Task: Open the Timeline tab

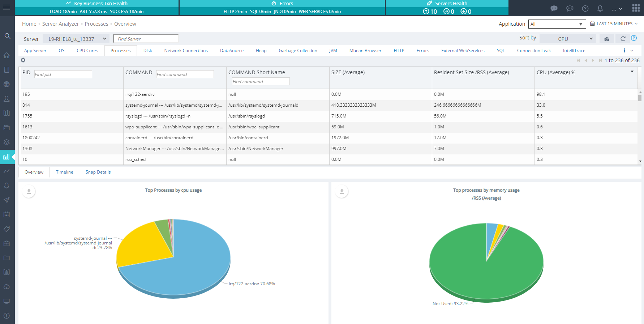Action: click(65, 172)
